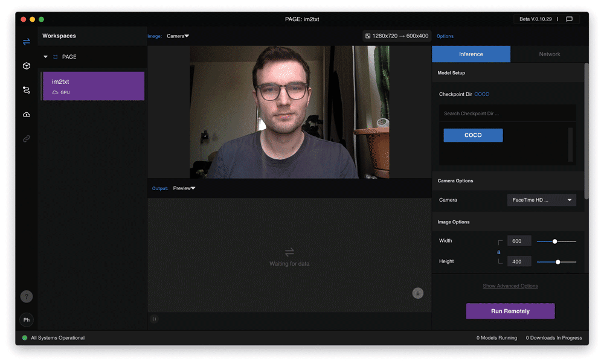The width and height of the screenshot is (604, 364).
Task: Click the Run Remotely button
Action: tap(510, 311)
